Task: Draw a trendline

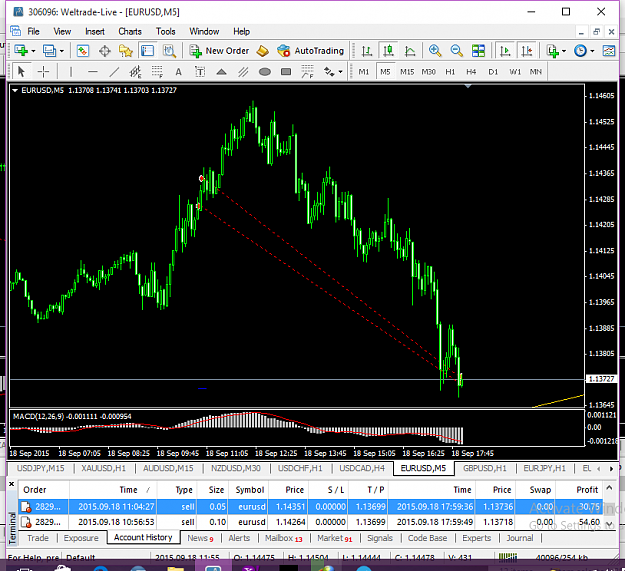Action: click(x=114, y=72)
